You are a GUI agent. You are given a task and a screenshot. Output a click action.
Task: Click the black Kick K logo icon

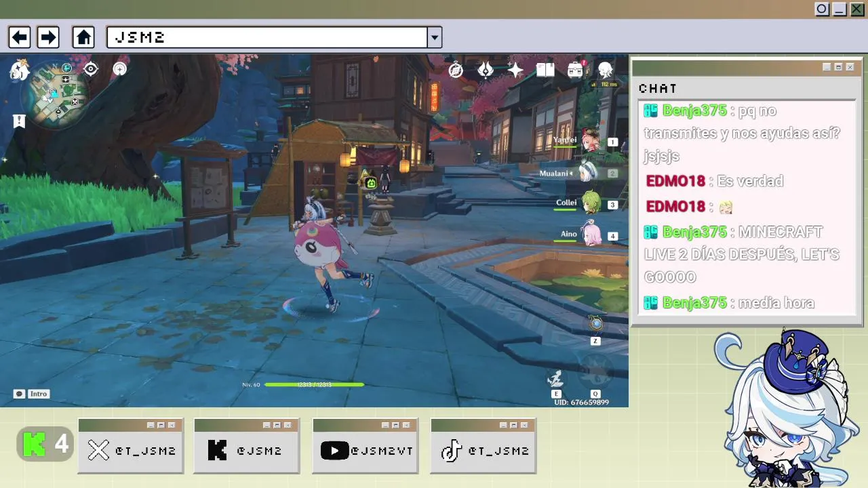pyautogui.click(x=217, y=451)
